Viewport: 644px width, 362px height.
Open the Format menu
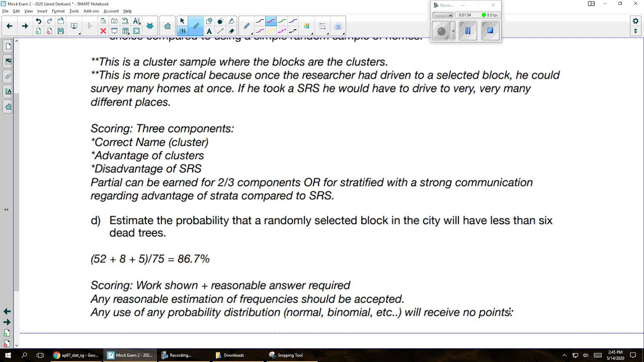click(58, 11)
